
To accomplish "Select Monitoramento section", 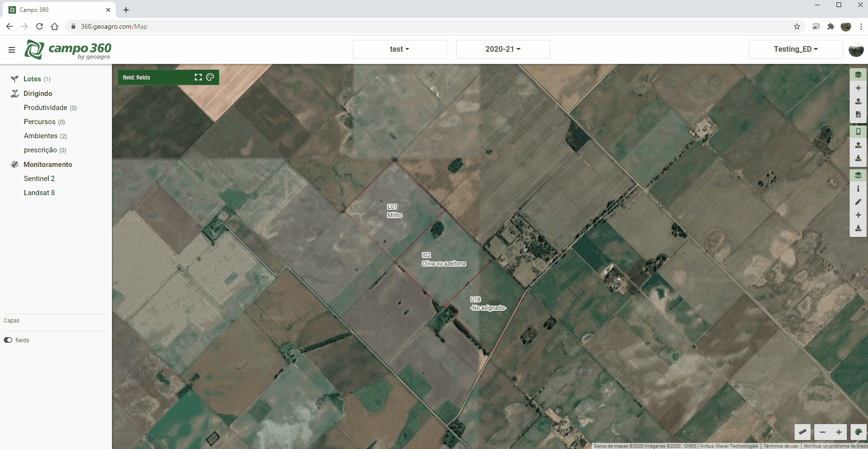I will (x=48, y=165).
